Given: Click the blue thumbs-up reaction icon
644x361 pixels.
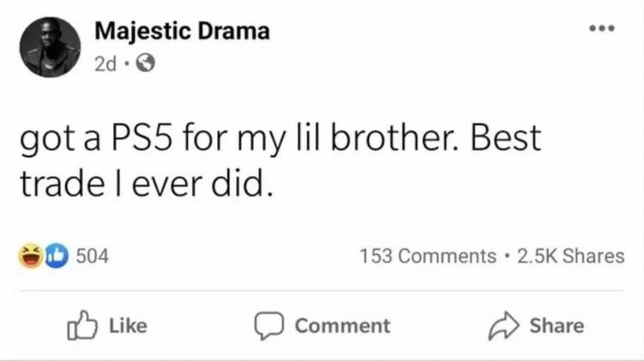Looking at the screenshot, I should (55, 256).
